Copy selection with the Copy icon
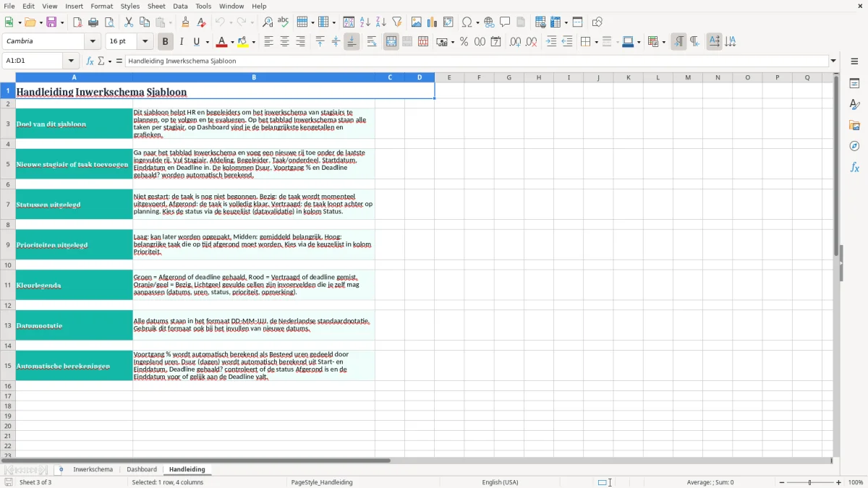Viewport: 868px width, 488px height. click(145, 22)
